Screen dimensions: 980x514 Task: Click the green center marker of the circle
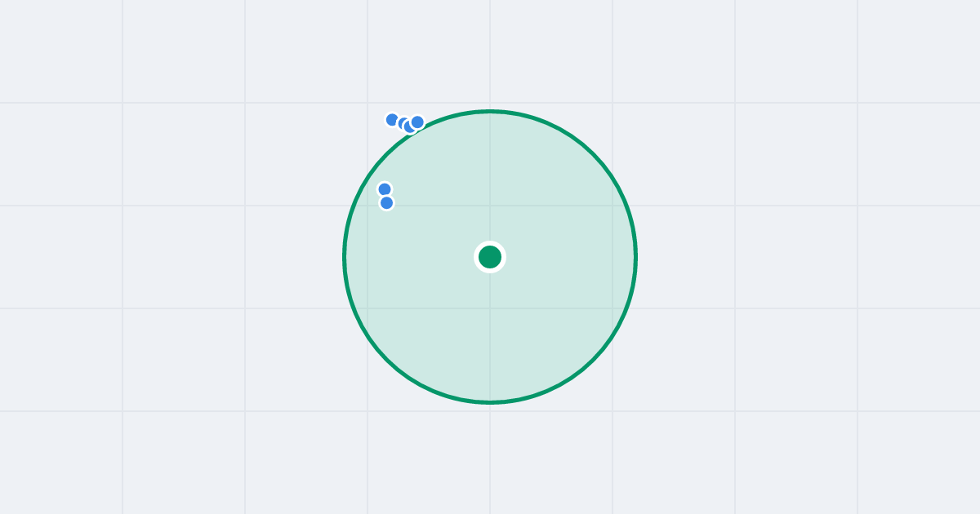click(x=490, y=257)
